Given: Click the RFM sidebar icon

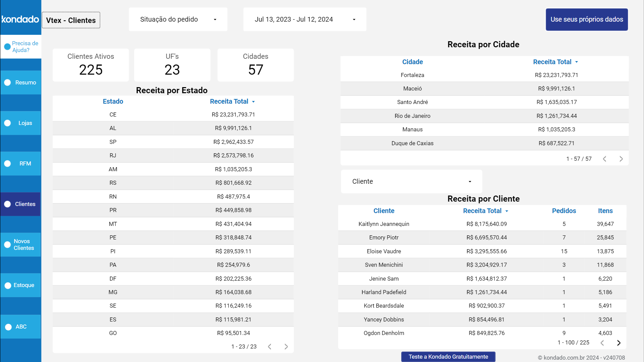Looking at the screenshot, I should coord(7,163).
